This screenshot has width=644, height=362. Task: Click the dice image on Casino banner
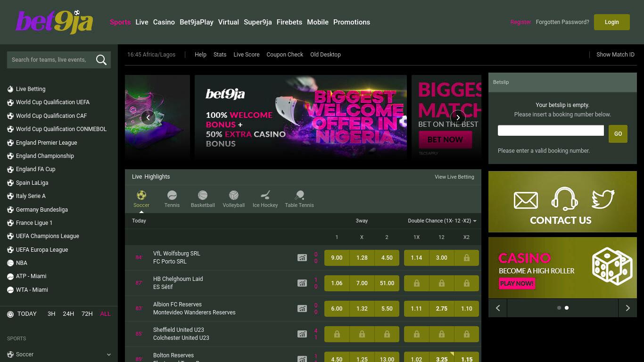pos(612,266)
